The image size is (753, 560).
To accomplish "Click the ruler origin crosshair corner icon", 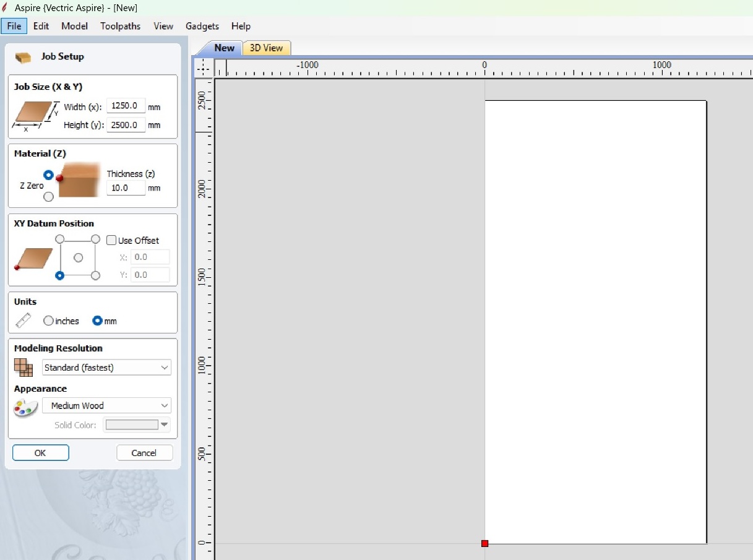I will pos(204,68).
